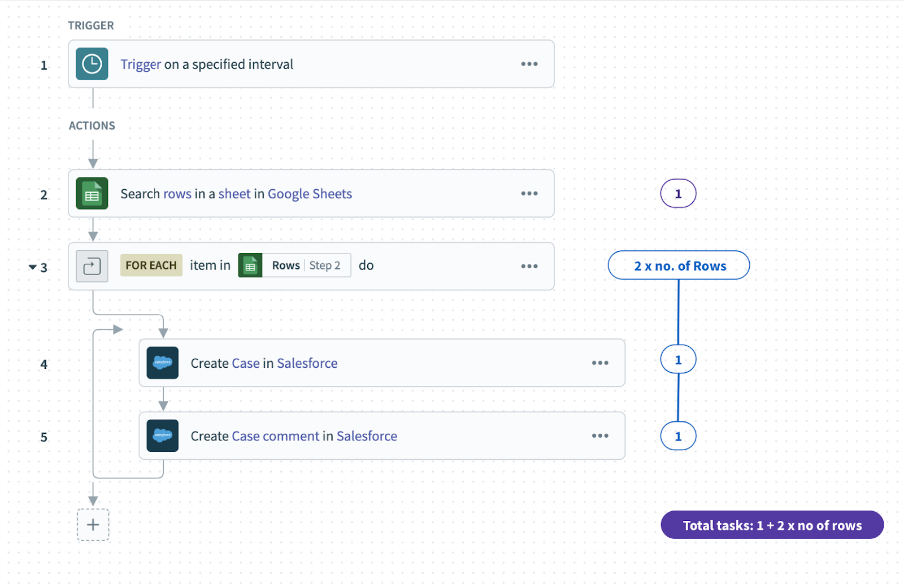
Task: Open the For Each step ellipsis menu
Action: [529, 266]
